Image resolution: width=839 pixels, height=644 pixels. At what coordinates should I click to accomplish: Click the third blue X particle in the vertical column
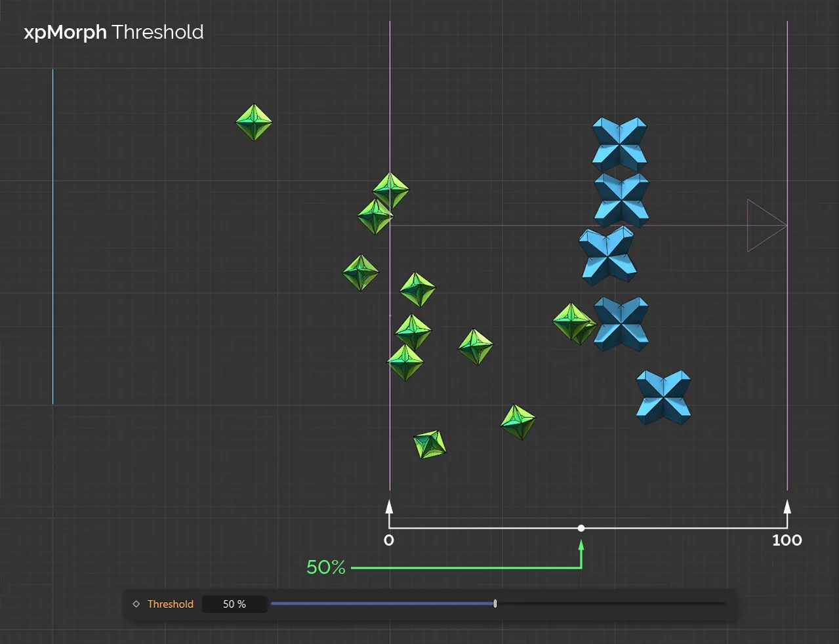coord(609,256)
